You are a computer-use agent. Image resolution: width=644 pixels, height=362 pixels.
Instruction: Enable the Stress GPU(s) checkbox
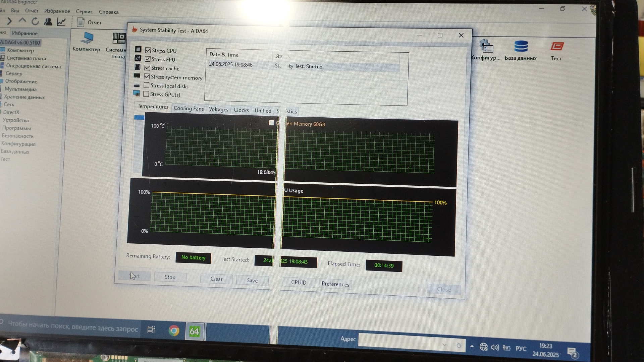pos(146,94)
